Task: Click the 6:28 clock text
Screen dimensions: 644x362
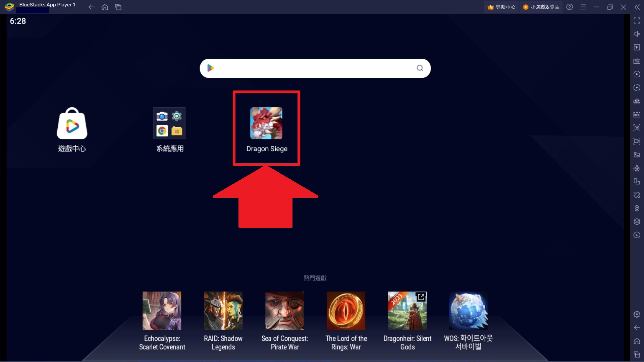Action: (18, 21)
